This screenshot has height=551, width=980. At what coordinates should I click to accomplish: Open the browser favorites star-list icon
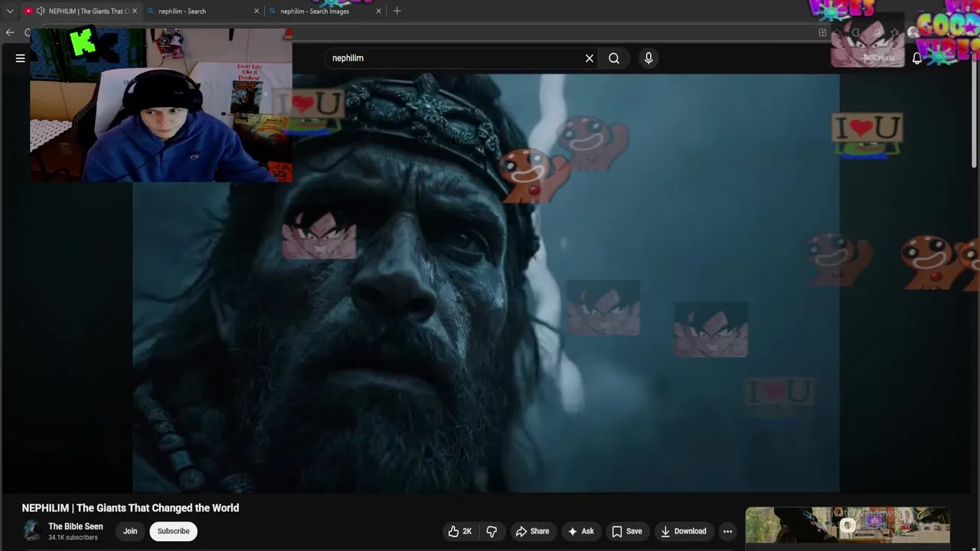[894, 32]
